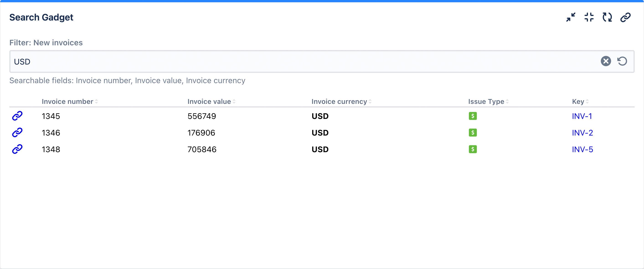The image size is (644, 269).
Task: Click the green dollar issue type icon for INV-1
Action: [472, 116]
